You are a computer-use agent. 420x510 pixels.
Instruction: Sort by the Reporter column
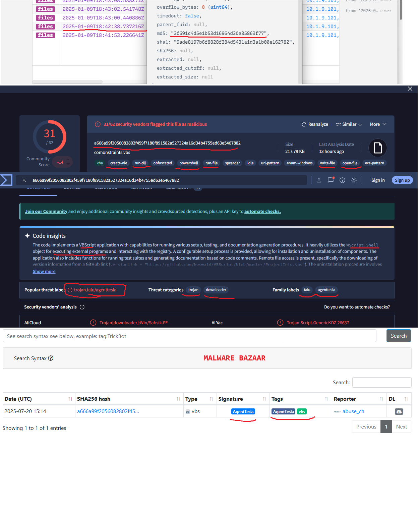(359, 399)
